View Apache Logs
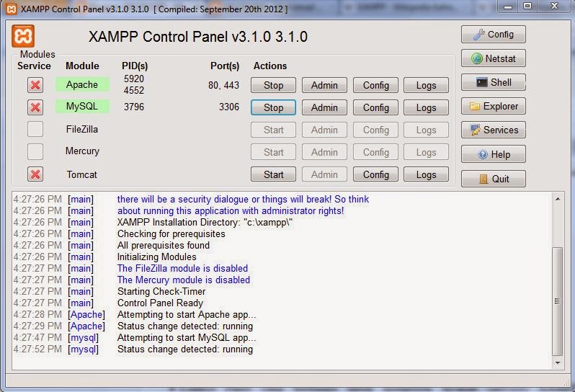 [426, 85]
